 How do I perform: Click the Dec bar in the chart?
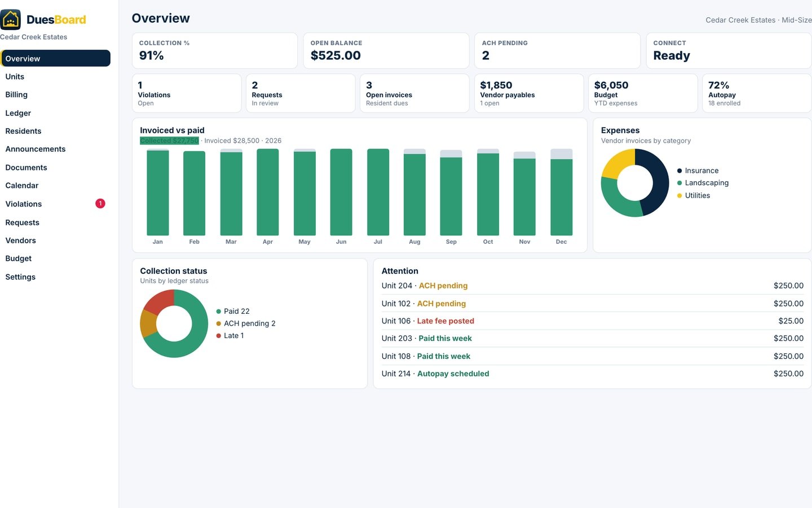(562, 192)
